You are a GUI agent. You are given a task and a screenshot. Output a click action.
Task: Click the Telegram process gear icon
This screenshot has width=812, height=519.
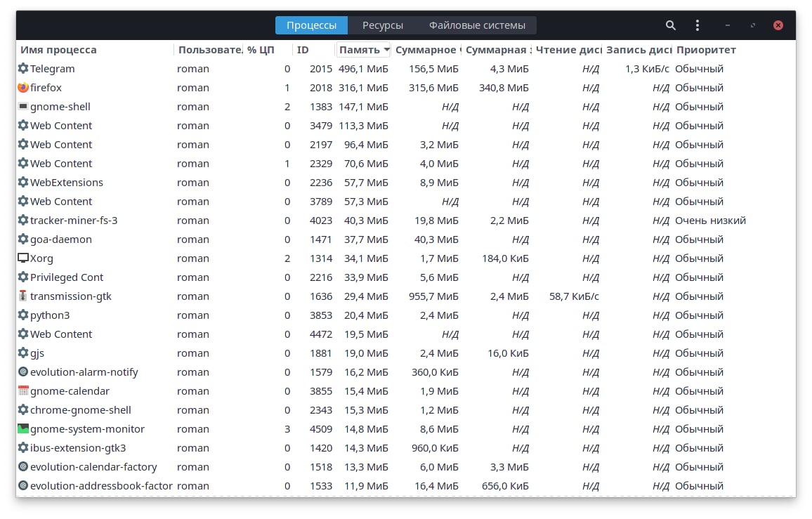pyautogui.click(x=22, y=68)
